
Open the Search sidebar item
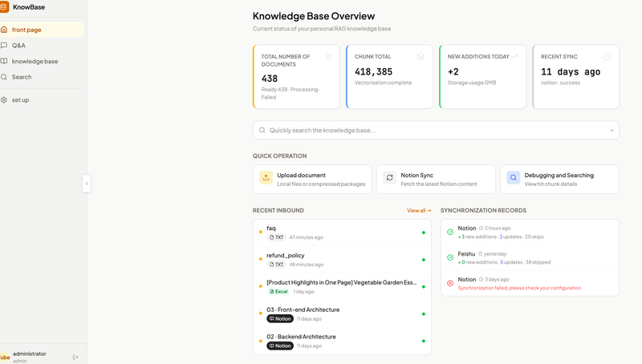[41, 77]
